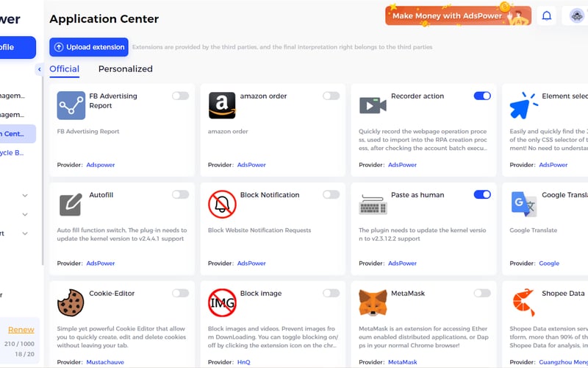Open AdsPower provider link under Recorder action
The width and height of the screenshot is (588, 368).
pyautogui.click(x=402, y=165)
